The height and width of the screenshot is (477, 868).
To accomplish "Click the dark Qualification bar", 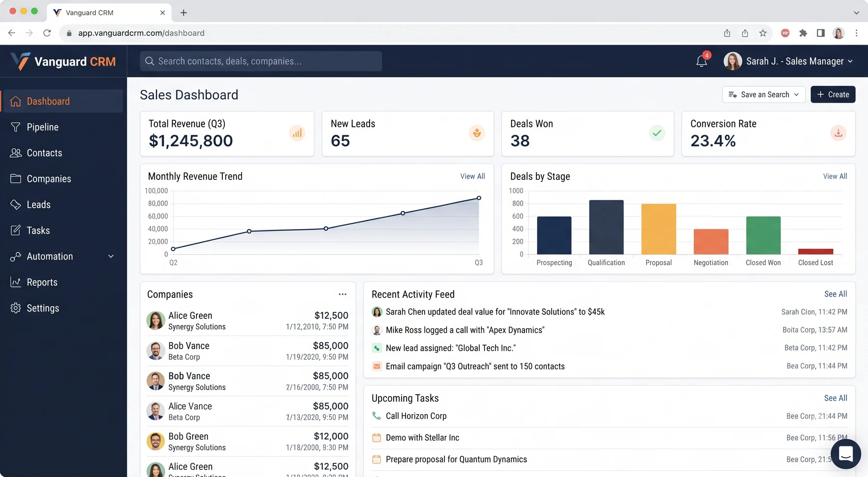I will coord(606,227).
